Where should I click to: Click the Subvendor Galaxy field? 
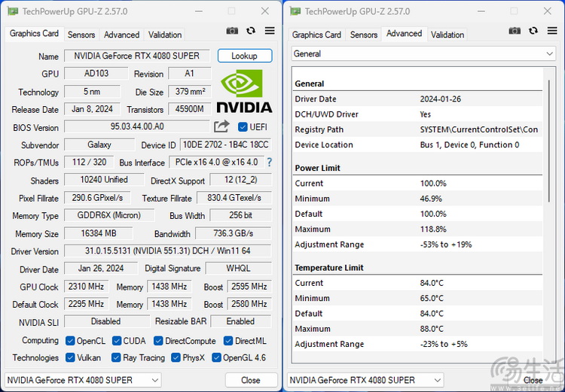coord(99,144)
